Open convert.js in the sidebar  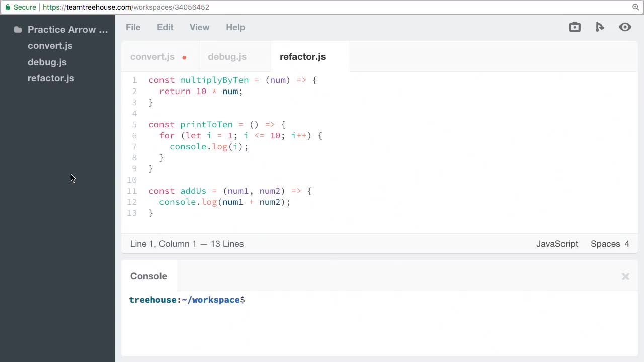(x=50, y=46)
